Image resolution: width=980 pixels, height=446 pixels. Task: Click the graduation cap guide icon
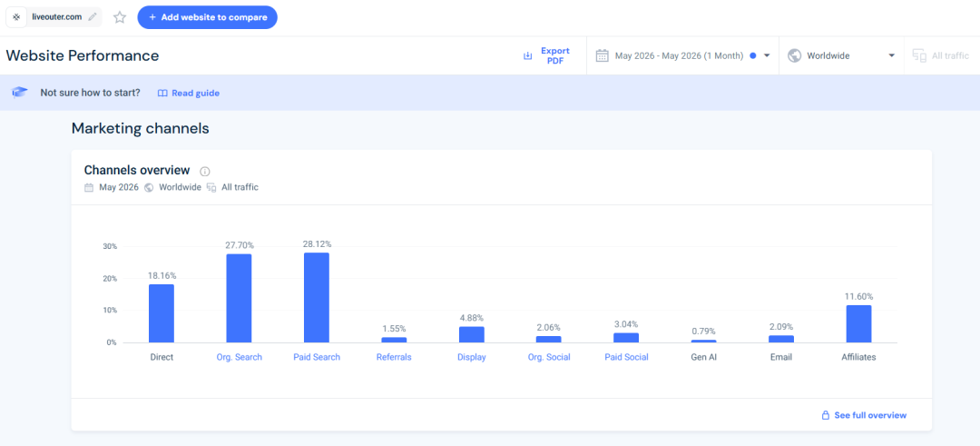click(20, 93)
